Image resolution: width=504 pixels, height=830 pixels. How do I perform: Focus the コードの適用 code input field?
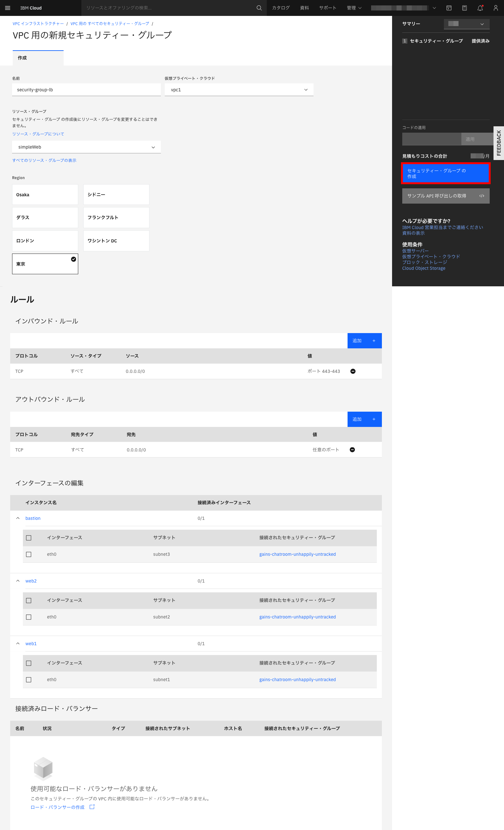click(x=432, y=139)
